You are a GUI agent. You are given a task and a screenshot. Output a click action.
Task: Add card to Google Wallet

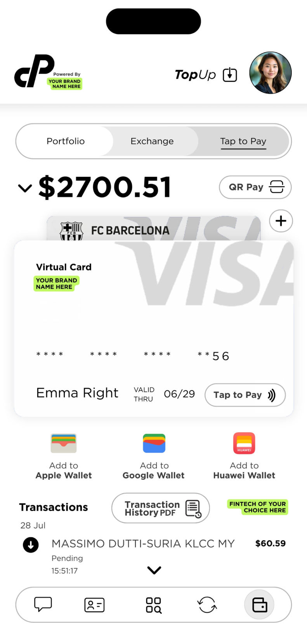coord(154,456)
